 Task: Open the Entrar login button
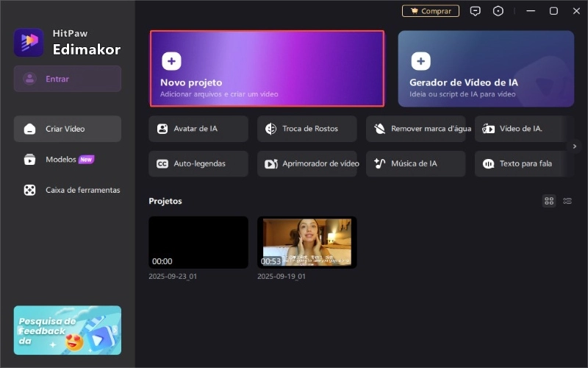tap(68, 79)
